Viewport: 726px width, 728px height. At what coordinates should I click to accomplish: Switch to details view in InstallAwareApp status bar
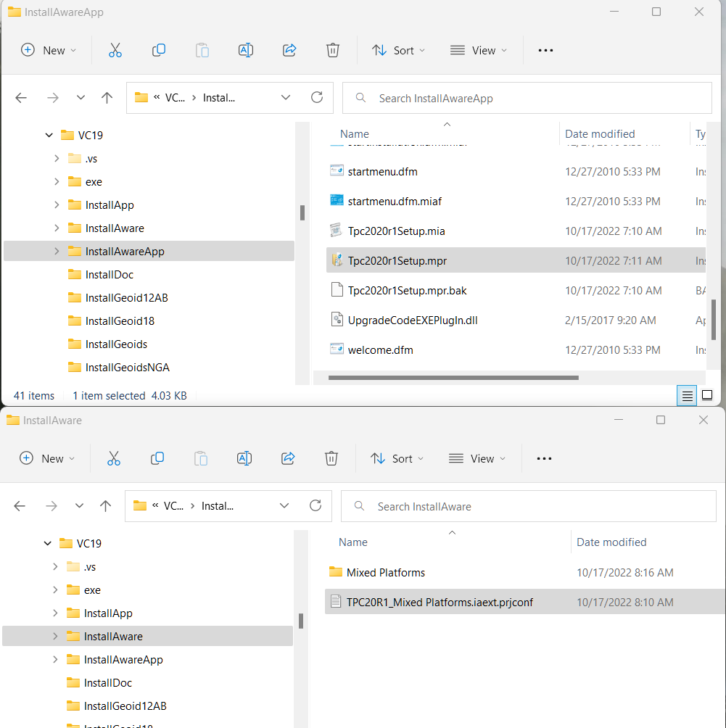coord(687,396)
